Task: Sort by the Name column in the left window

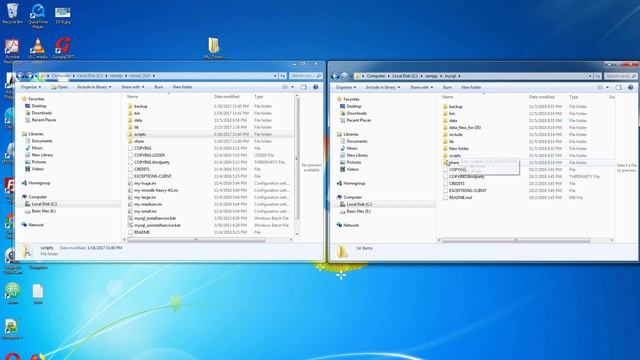Action: 133,97
